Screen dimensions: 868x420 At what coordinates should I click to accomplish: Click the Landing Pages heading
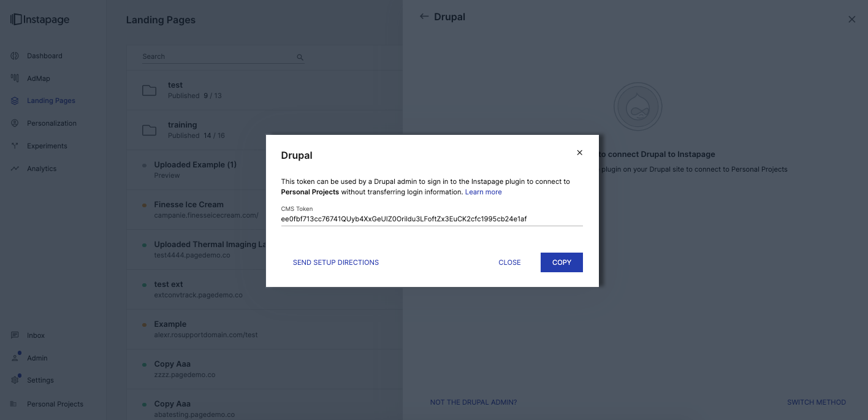[161, 20]
